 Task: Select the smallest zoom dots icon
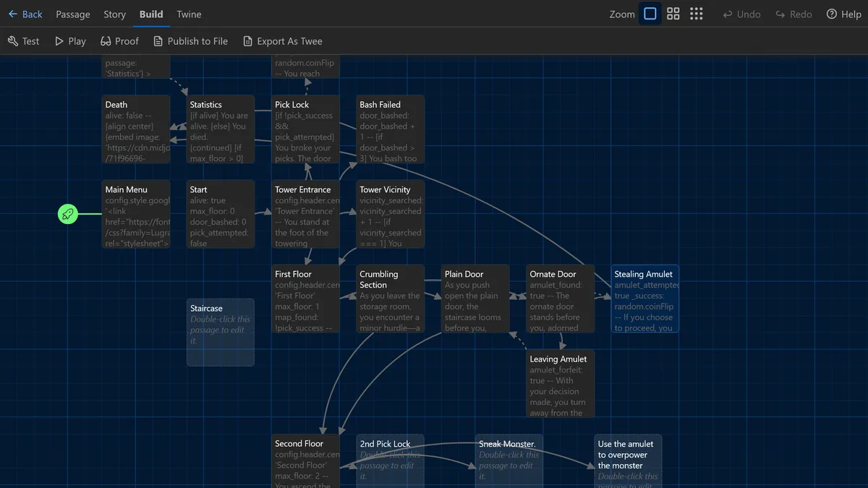click(x=697, y=14)
